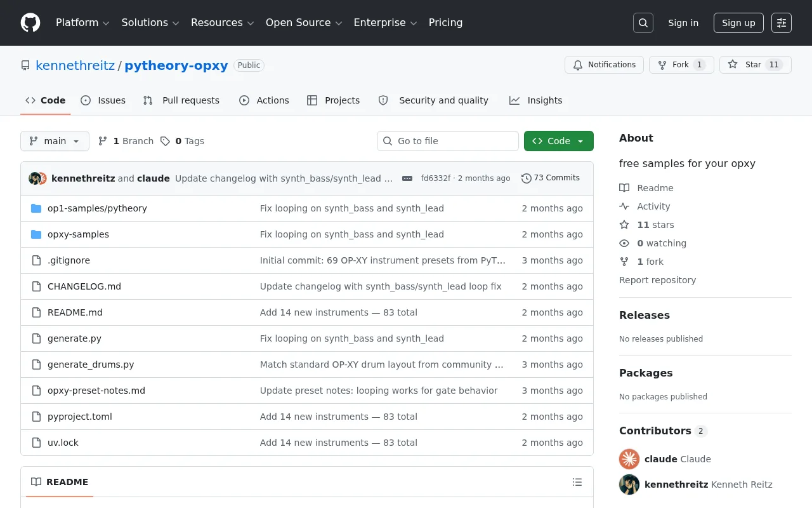Open the README outline list icon
Image resolution: width=812 pixels, height=508 pixels.
click(577, 482)
